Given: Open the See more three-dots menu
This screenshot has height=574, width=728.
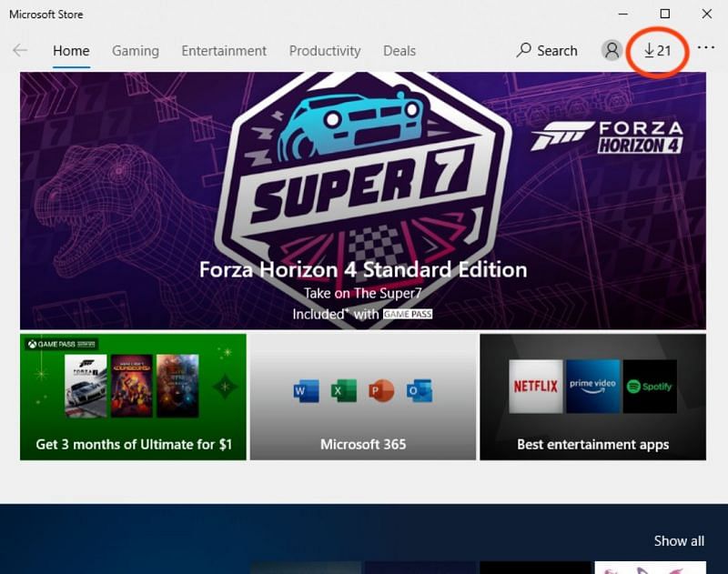Looking at the screenshot, I should click(x=706, y=48).
